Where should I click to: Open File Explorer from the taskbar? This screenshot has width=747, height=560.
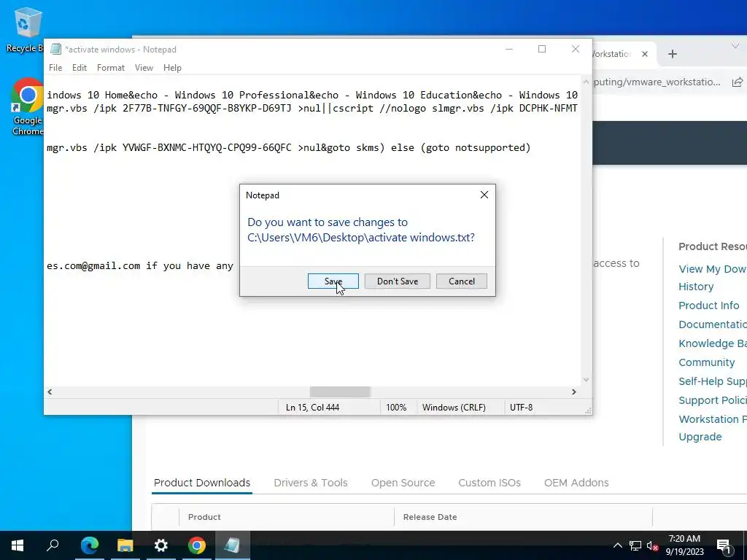click(125, 545)
